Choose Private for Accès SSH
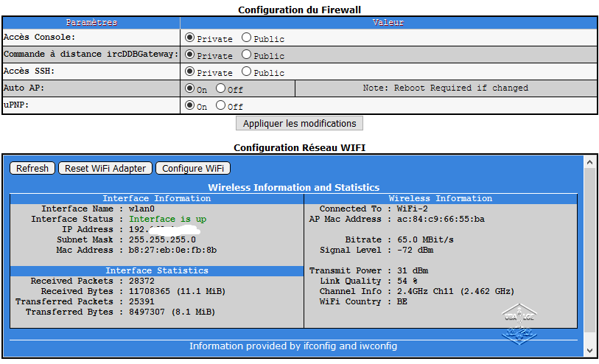Image resolution: width=599 pixels, height=364 pixels. point(189,71)
